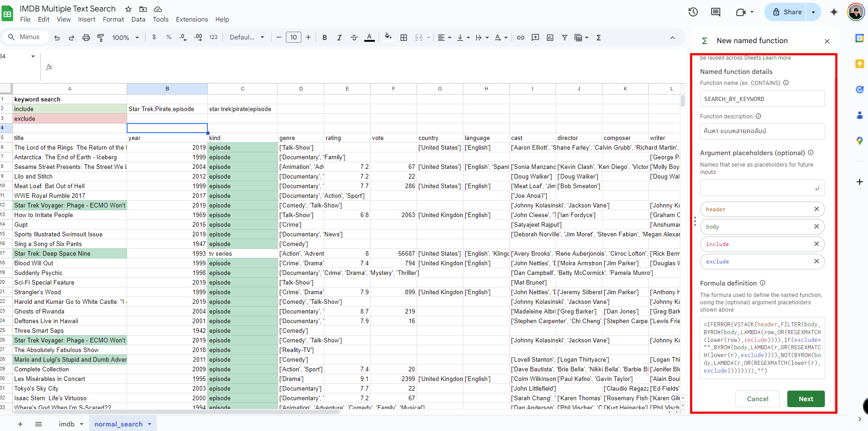
Task: Toggle strikethrough formatting
Action: pyautogui.click(x=354, y=38)
